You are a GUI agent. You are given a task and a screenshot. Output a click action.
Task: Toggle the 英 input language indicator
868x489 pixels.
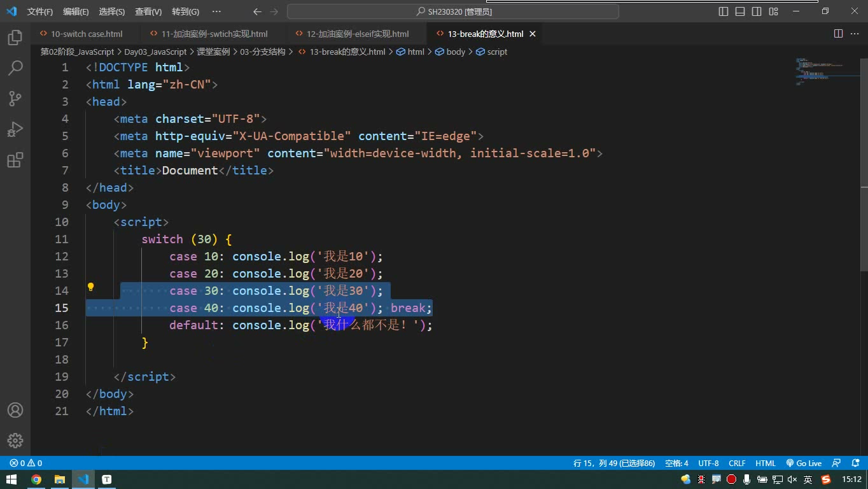[x=808, y=479]
